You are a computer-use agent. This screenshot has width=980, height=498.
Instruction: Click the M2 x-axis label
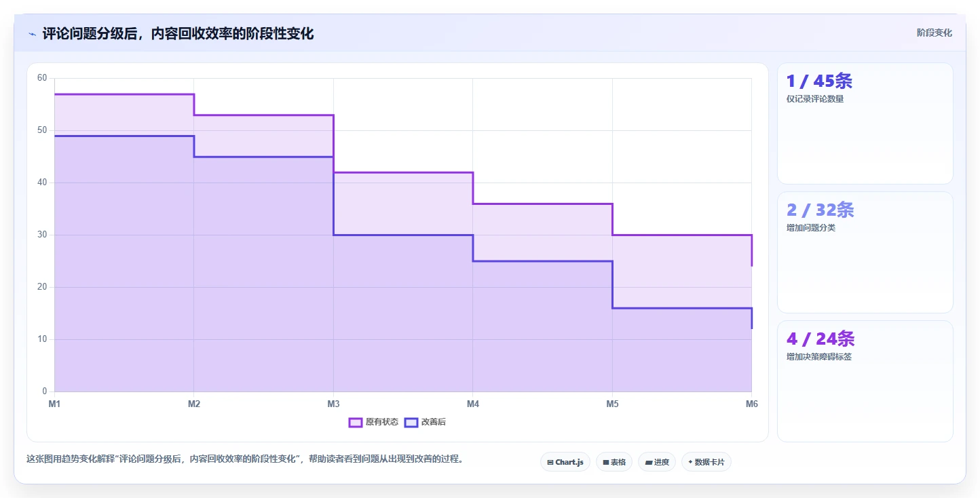coord(194,404)
